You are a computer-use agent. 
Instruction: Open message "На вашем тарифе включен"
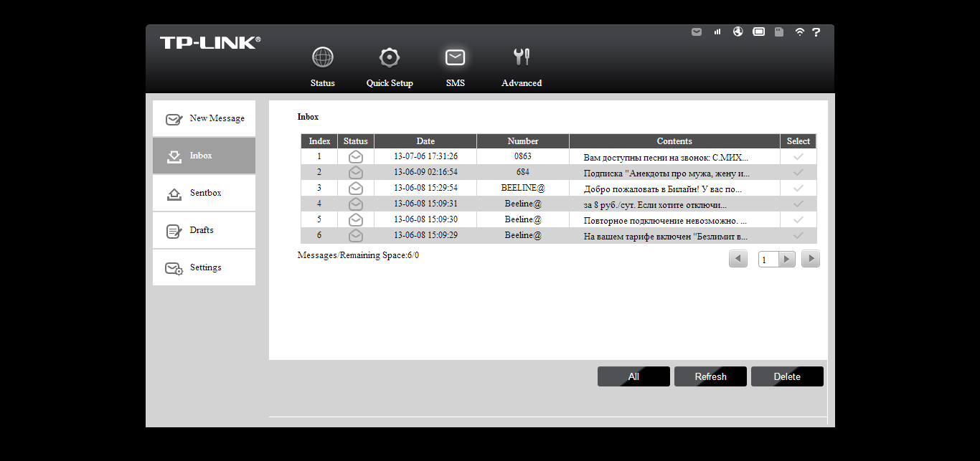click(666, 237)
